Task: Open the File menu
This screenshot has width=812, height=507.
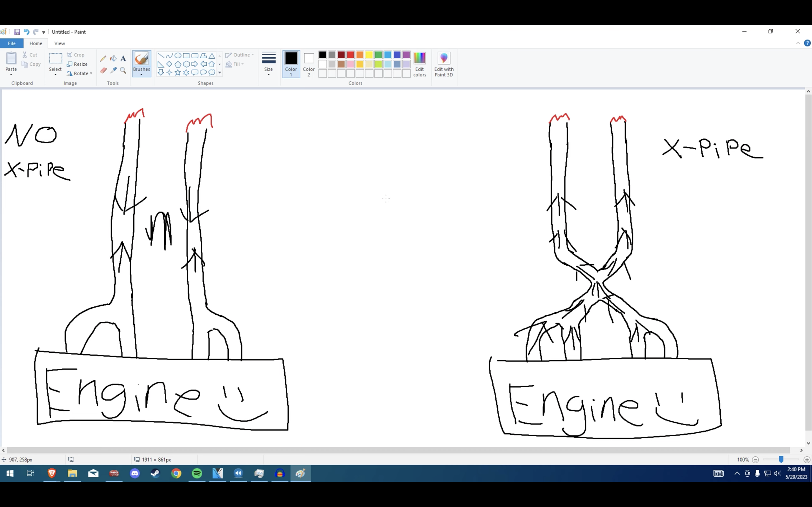Action: click(12, 43)
